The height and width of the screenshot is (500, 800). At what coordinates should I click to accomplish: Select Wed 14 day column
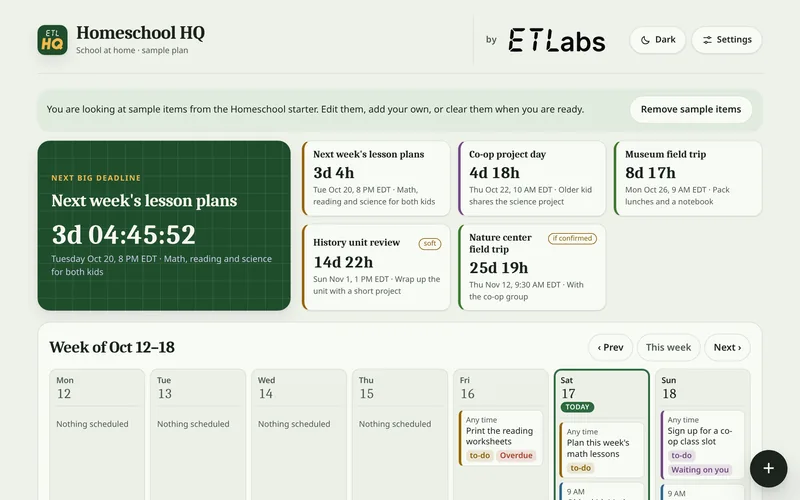[x=299, y=435]
